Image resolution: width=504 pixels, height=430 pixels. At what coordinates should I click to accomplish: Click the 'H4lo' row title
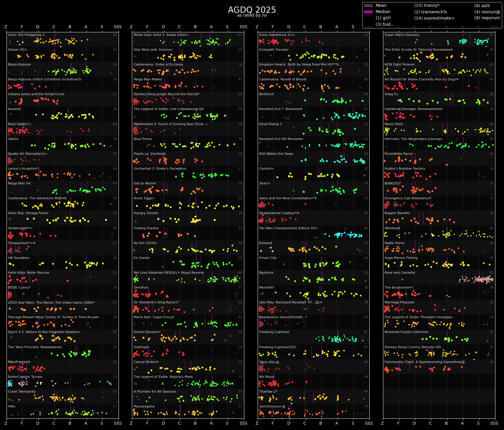click(x=12, y=407)
